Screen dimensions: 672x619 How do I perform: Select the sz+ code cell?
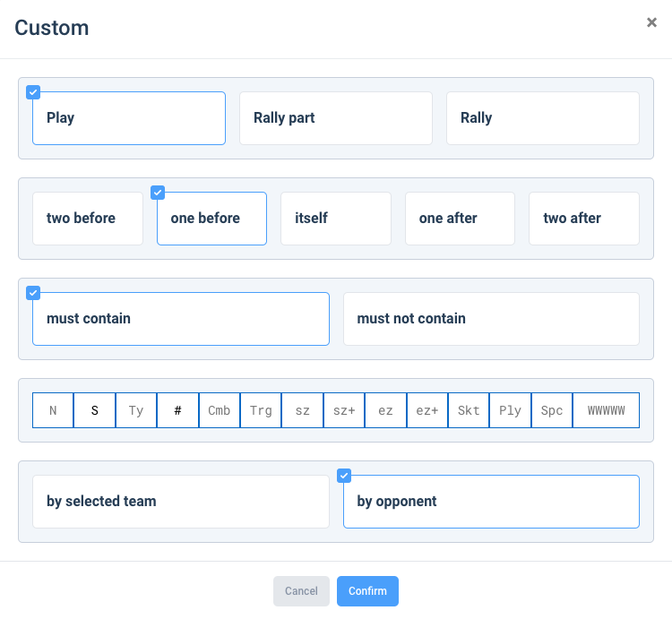tap(344, 410)
